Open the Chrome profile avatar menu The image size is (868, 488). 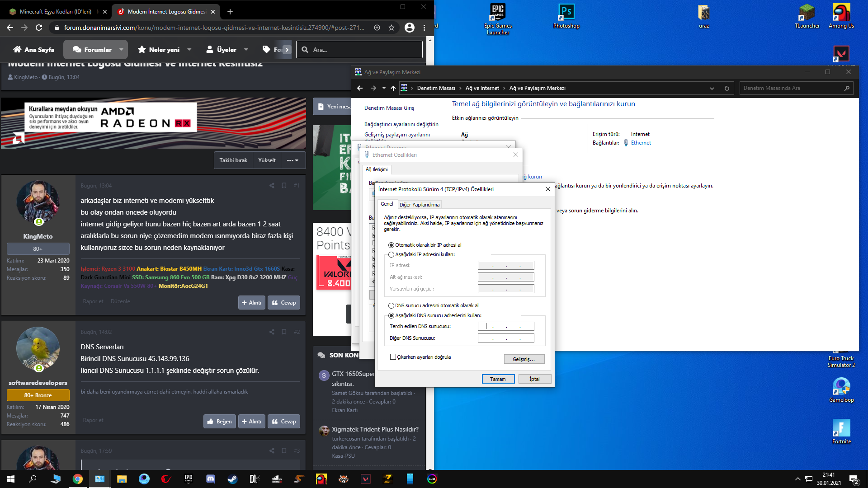click(410, 28)
